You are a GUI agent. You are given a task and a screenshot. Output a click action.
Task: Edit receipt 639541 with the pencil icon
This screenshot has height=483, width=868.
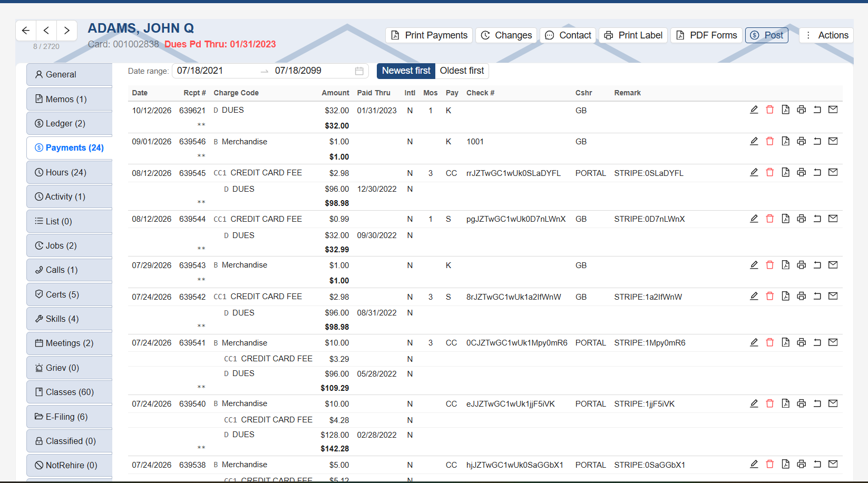tap(754, 342)
